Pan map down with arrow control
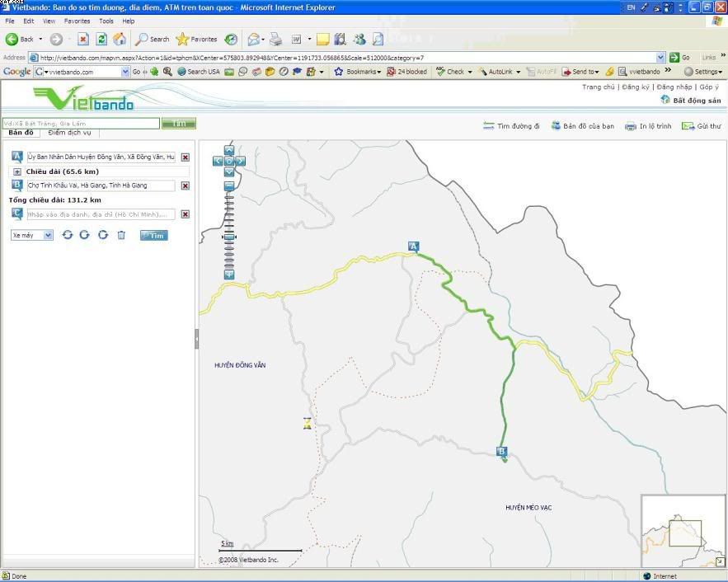Viewport: 728px width, 582px height. click(229, 172)
